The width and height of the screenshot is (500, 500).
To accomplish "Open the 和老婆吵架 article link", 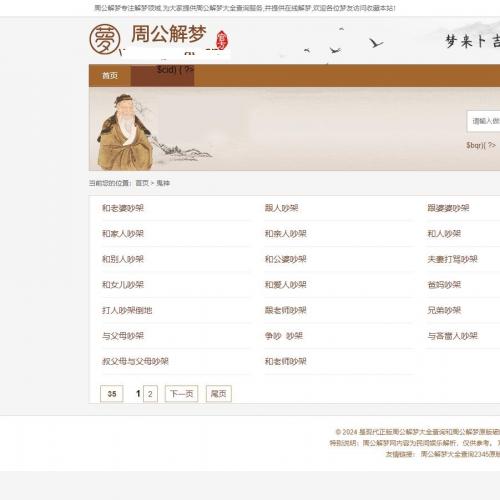I will 123,208.
